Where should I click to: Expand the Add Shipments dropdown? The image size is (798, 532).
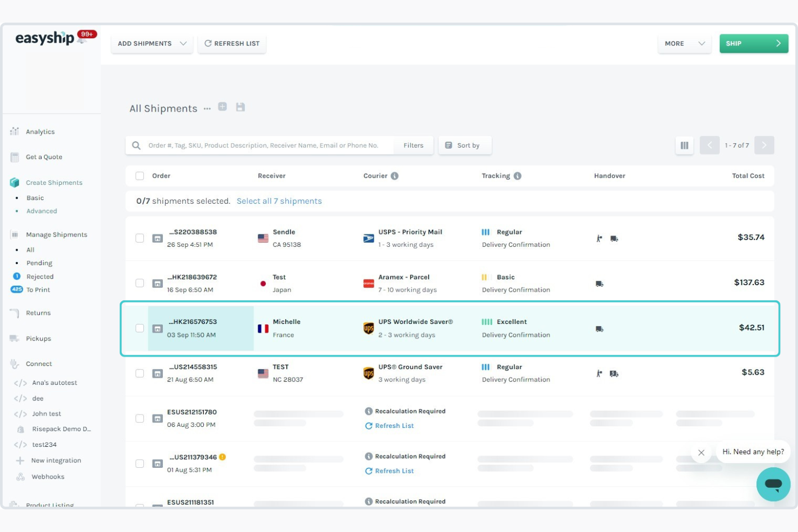point(152,44)
